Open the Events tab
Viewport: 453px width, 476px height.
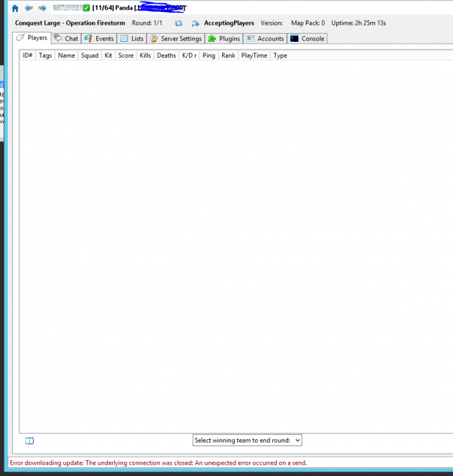tap(100, 39)
